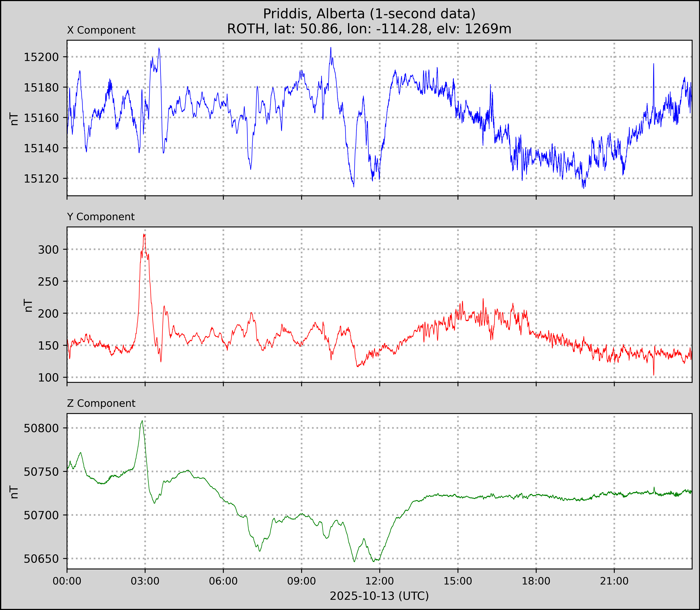
Task: Click the '2025-10-13 (UTC)' axis title
Action: (x=379, y=596)
